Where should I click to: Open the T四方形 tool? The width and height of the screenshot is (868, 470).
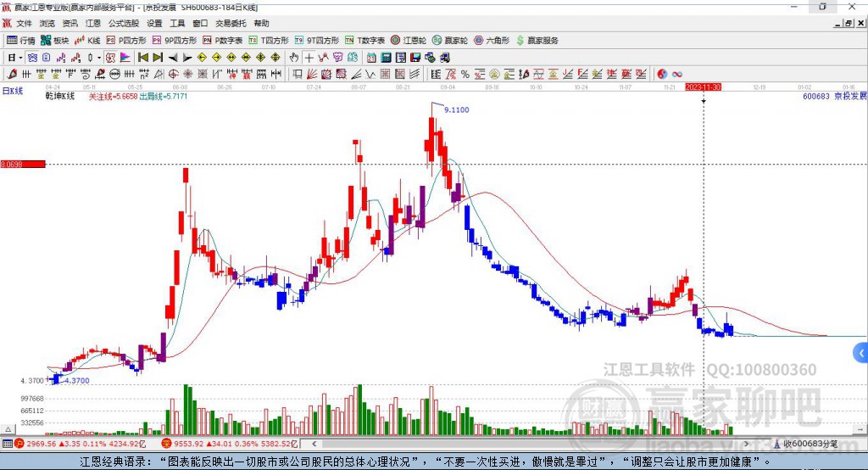pyautogui.click(x=269, y=41)
